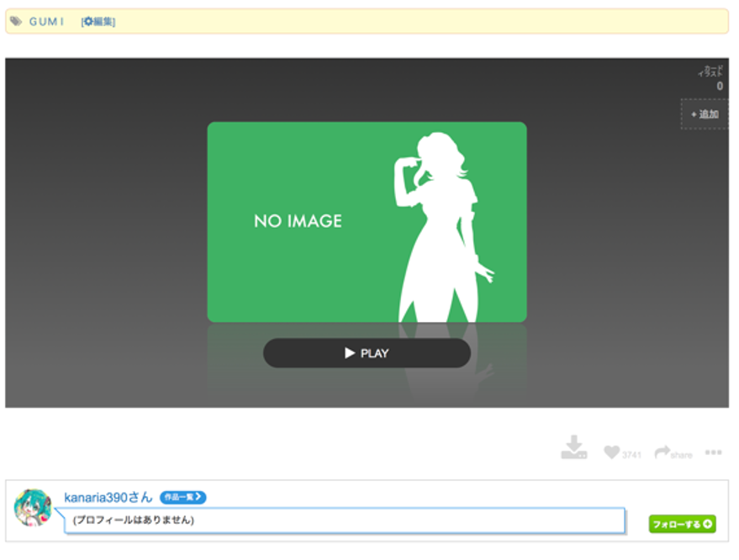
Task: Click the download icon
Action: point(573,447)
